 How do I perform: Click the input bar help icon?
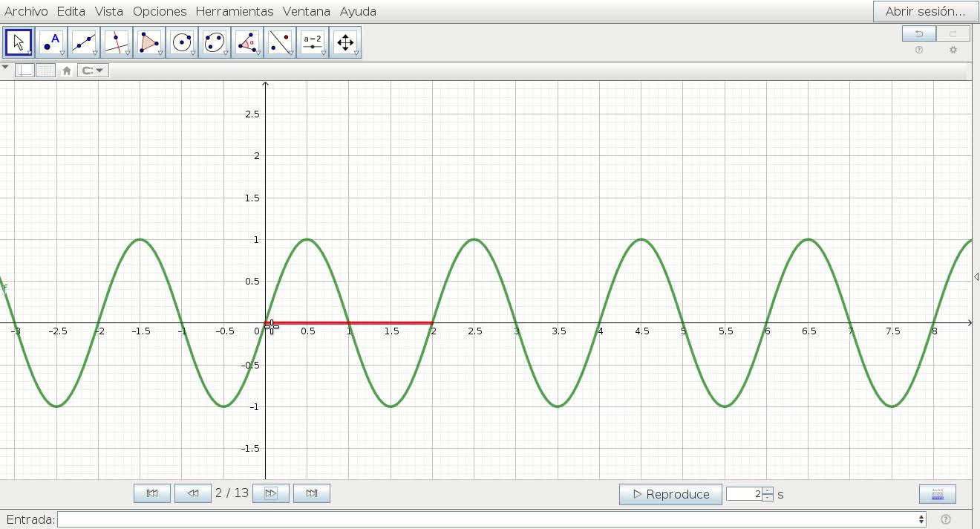pos(945,519)
